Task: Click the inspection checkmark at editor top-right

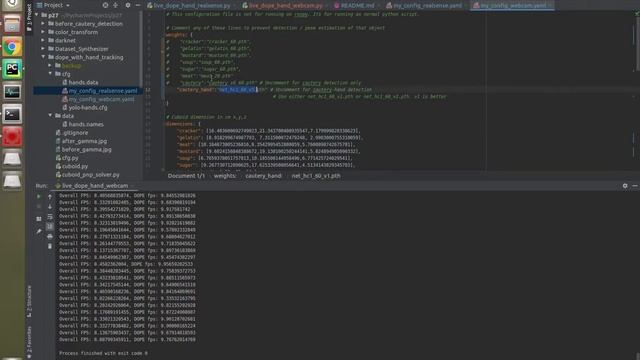Action: tap(636, 13)
